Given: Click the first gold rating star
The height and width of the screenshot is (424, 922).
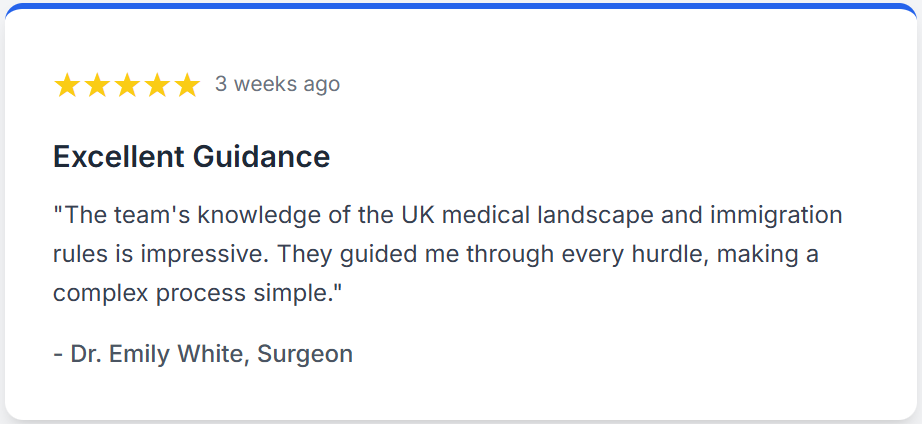Looking at the screenshot, I should coord(67,85).
